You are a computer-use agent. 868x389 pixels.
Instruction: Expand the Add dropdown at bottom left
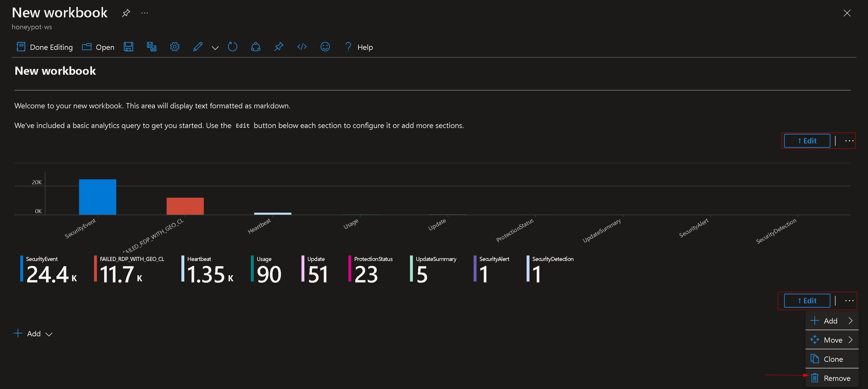pyautogui.click(x=33, y=334)
